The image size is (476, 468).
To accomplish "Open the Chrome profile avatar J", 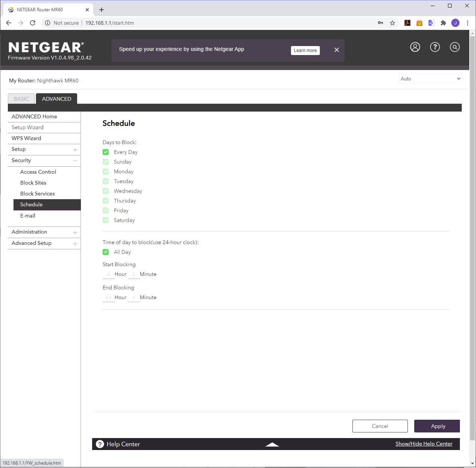I will coord(455,23).
